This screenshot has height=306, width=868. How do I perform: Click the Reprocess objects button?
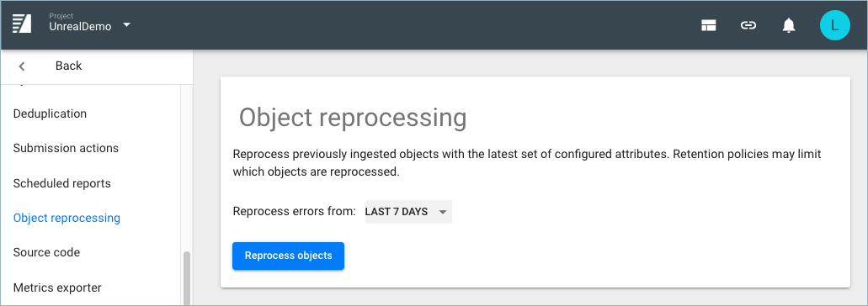(289, 256)
